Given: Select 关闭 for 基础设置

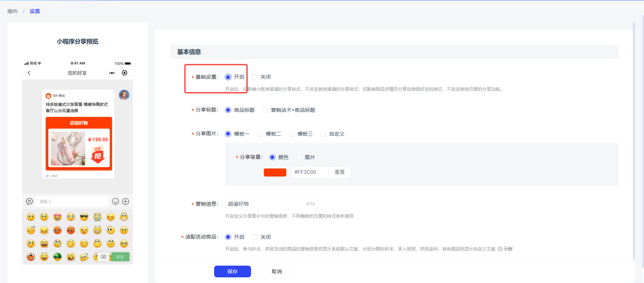Looking at the screenshot, I should pyautogui.click(x=255, y=77).
